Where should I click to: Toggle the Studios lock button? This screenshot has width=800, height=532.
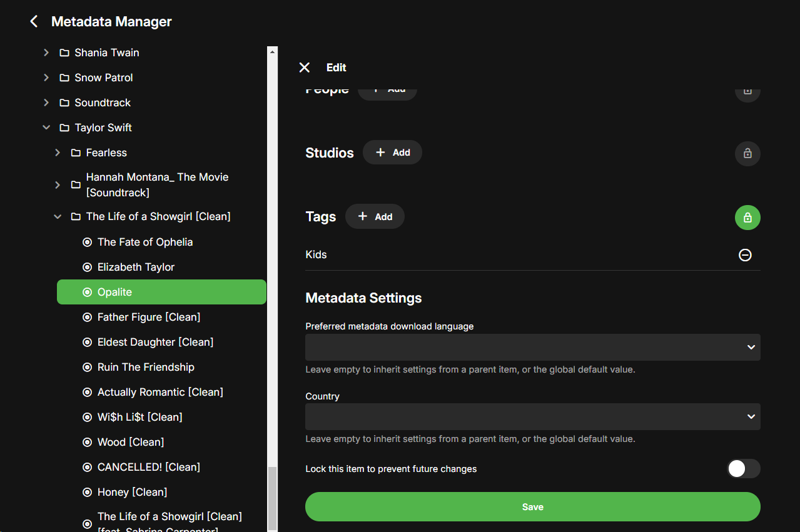(x=747, y=153)
